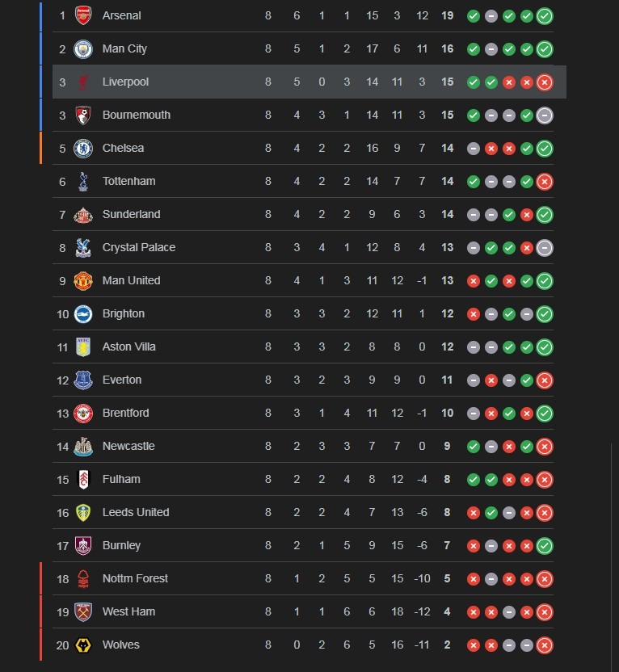
Task: Click the Tottenham cockerel crest
Action: (x=83, y=181)
